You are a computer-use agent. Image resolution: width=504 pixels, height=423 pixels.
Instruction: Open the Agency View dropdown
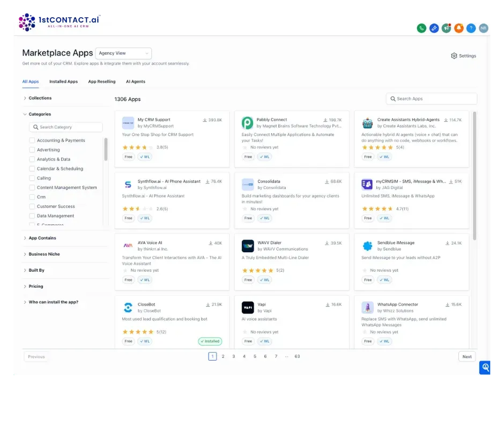[123, 54]
